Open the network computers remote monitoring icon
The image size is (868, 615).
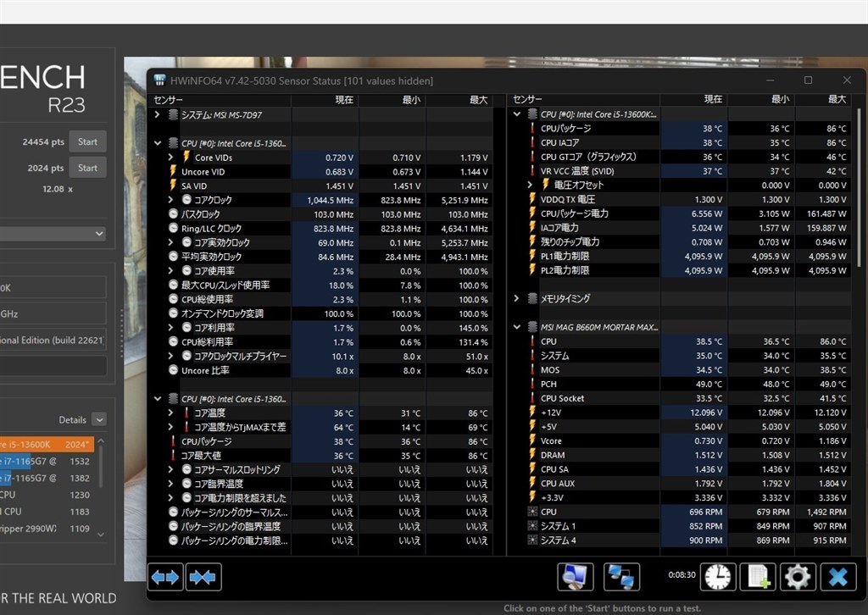point(621,577)
